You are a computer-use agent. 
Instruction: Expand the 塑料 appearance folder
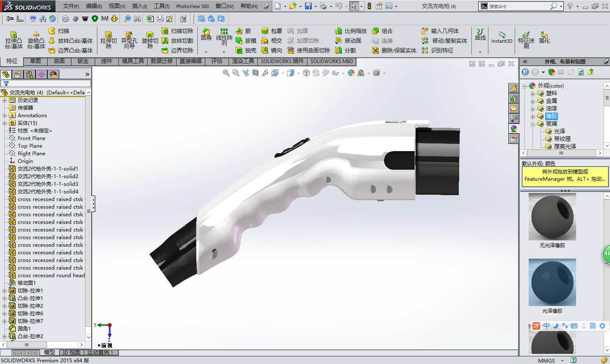tap(533, 94)
